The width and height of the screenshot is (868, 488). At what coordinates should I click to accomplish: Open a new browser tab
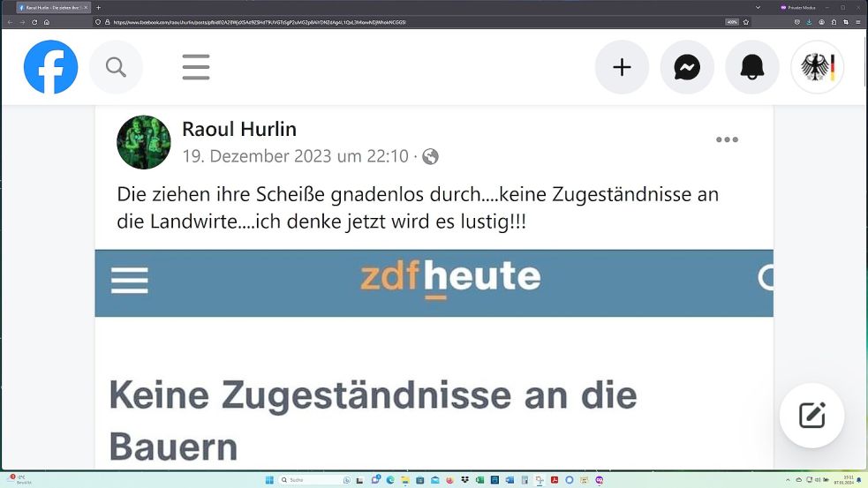pos(99,8)
